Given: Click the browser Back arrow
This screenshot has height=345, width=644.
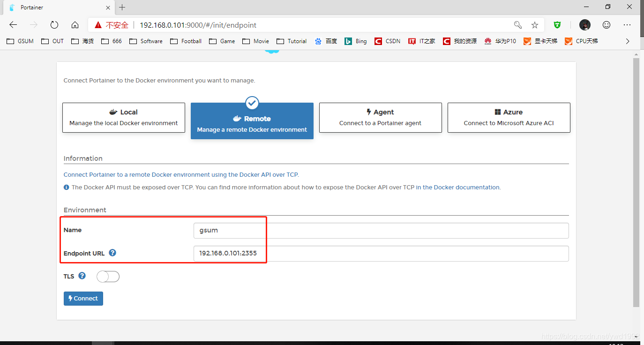Looking at the screenshot, I should pyautogui.click(x=13, y=25).
